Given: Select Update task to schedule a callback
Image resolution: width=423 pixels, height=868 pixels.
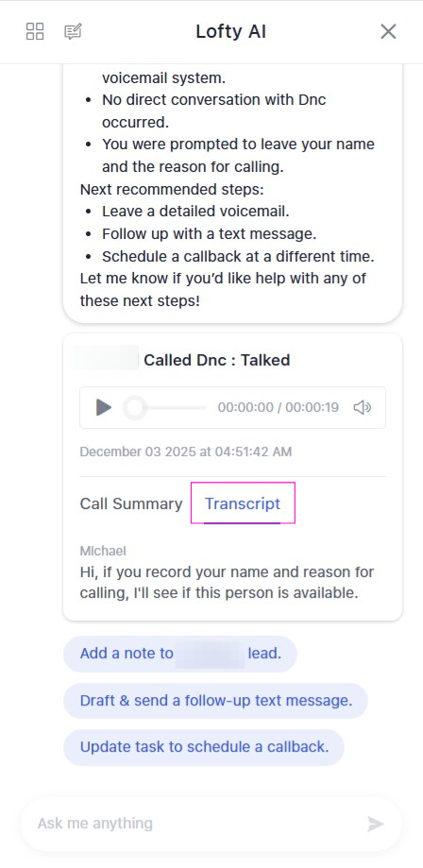Looking at the screenshot, I should (204, 747).
